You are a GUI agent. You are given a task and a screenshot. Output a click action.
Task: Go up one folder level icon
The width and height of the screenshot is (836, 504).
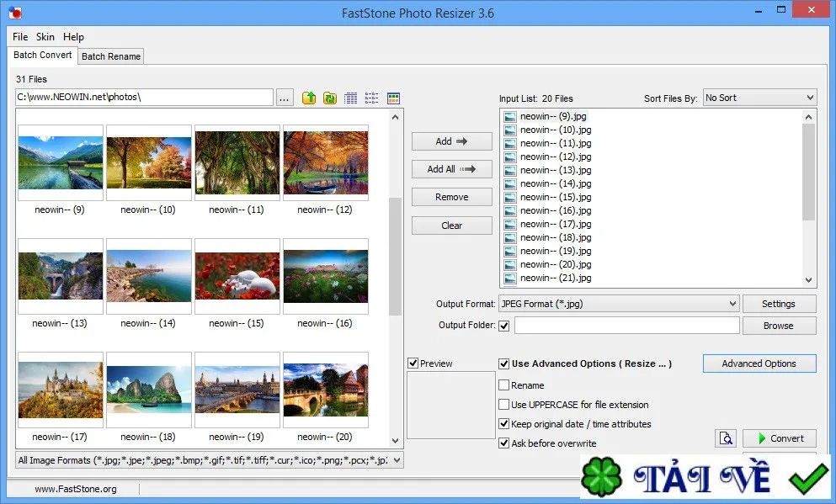309,98
